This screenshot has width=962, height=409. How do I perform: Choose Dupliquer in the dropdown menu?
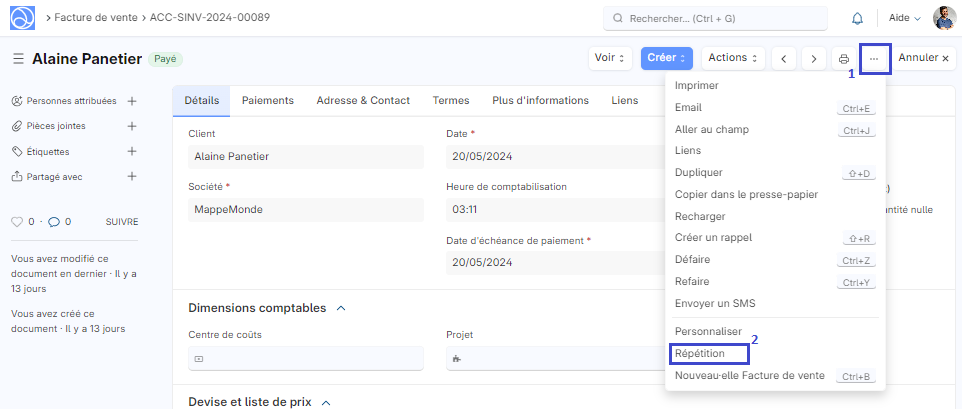(699, 173)
